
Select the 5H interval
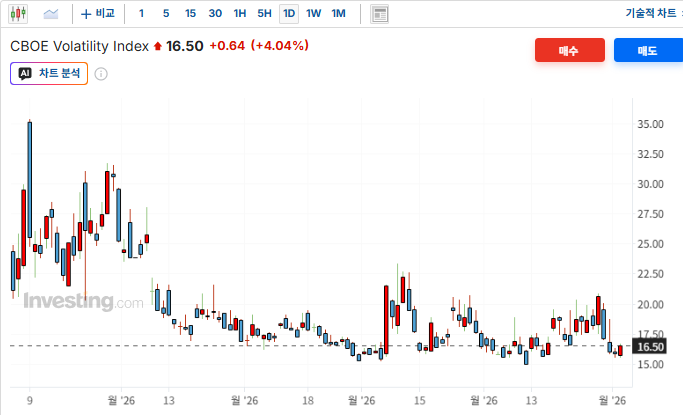pos(264,13)
